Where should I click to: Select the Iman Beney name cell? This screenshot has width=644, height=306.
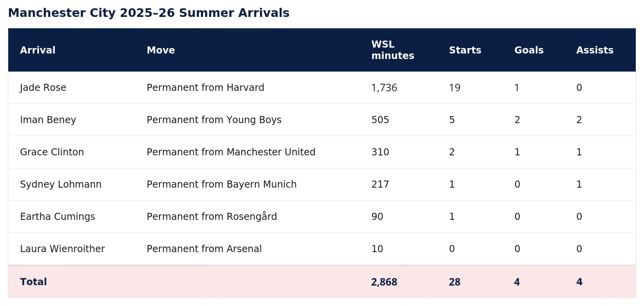pyautogui.click(x=48, y=120)
